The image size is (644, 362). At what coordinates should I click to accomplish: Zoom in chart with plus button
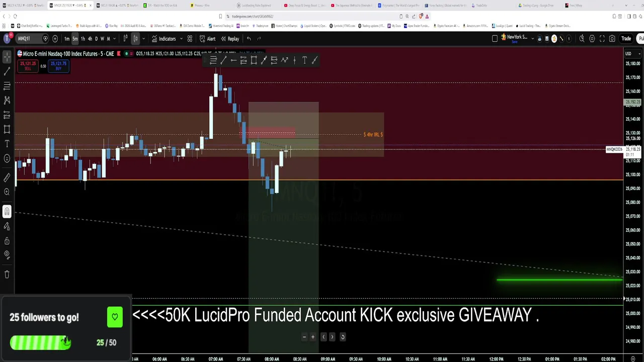313,337
